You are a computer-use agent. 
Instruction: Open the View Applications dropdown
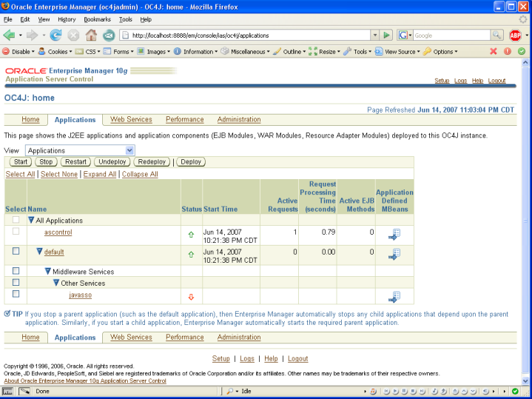[80, 150]
